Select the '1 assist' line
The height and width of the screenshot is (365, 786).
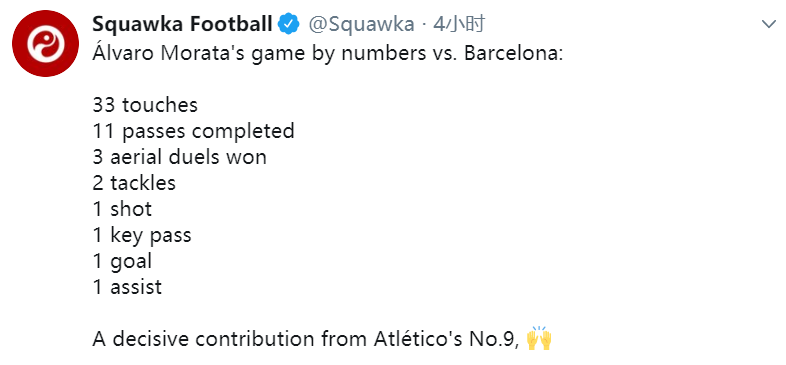click(127, 287)
